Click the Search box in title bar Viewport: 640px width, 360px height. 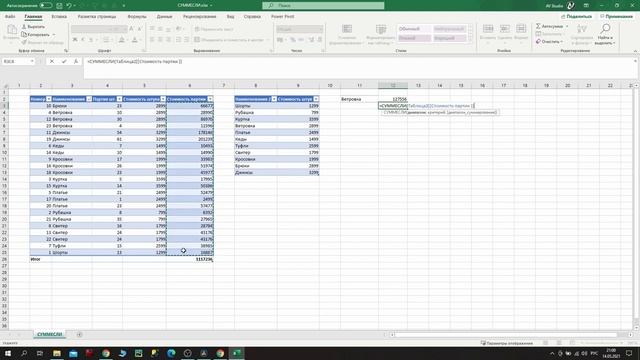323,5
